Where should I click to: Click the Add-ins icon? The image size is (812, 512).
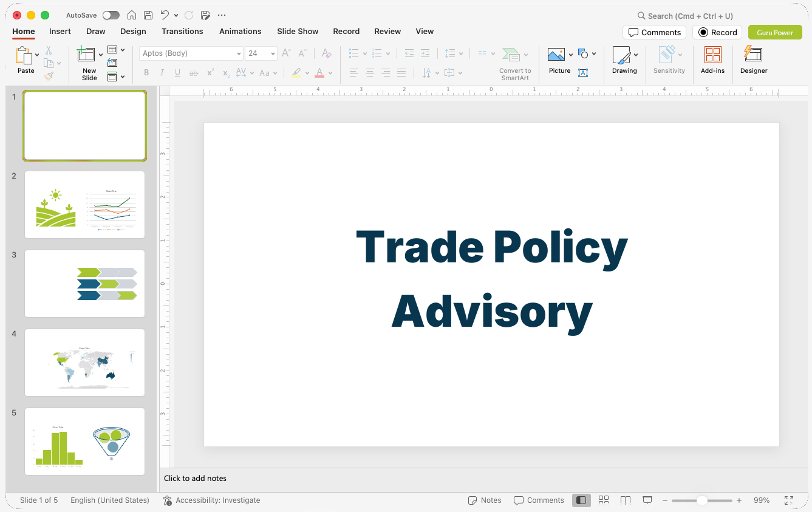(713, 55)
